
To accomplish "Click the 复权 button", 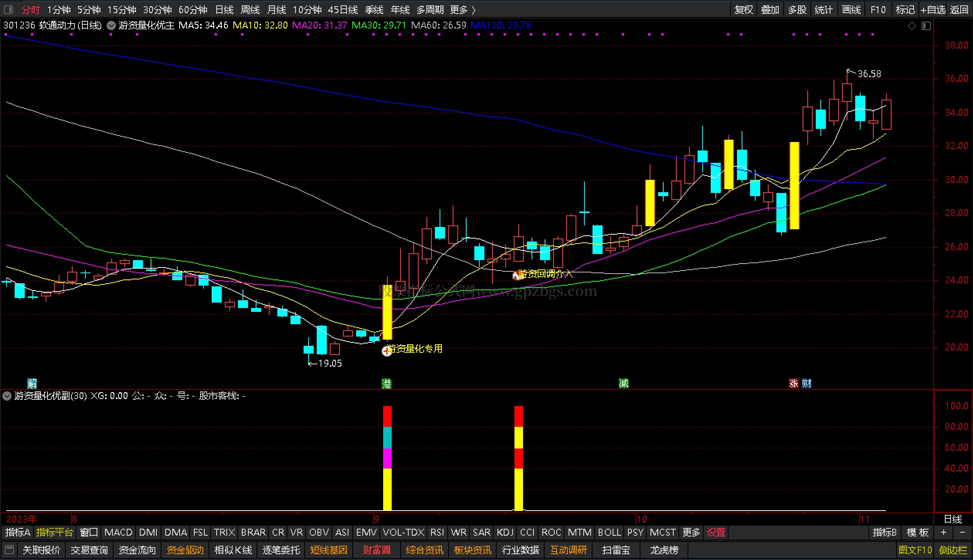I will [744, 10].
